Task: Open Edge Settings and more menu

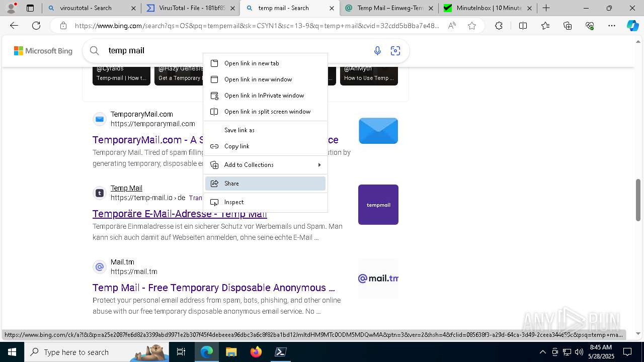Action: 612,26
